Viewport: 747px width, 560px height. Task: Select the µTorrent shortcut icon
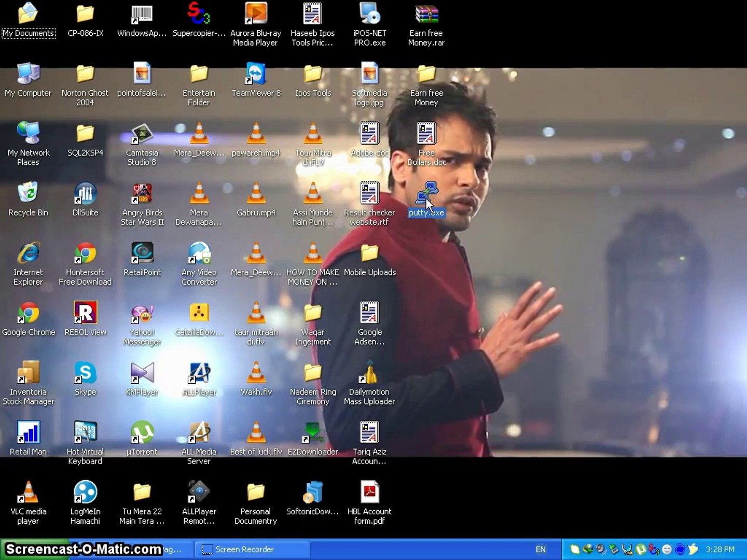tap(142, 433)
